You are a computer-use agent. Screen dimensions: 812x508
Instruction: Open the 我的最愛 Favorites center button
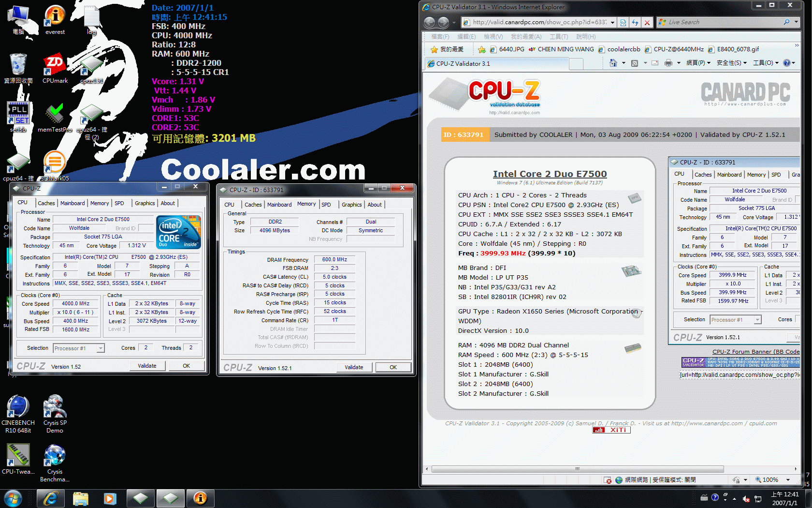coord(447,49)
